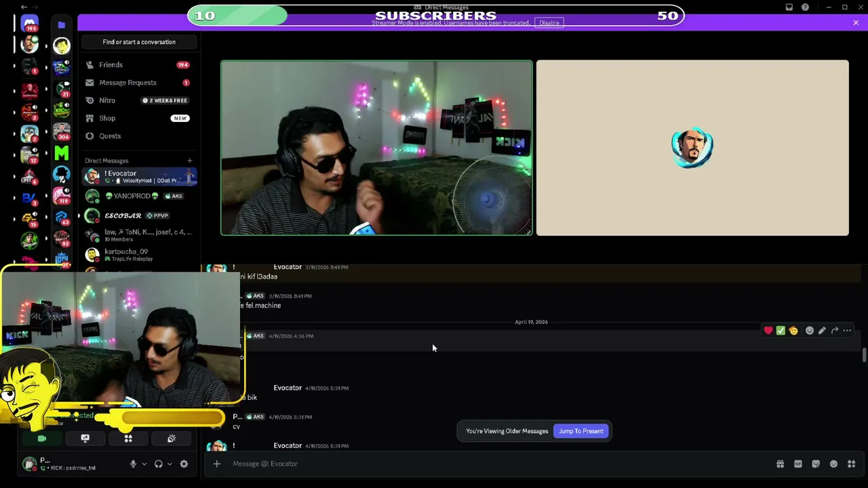Open more message options menu
The height and width of the screenshot is (488, 868).
click(x=847, y=331)
